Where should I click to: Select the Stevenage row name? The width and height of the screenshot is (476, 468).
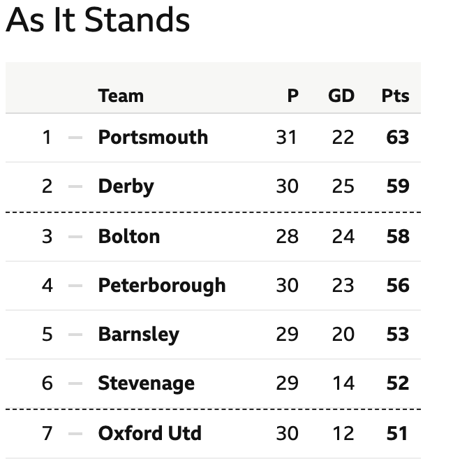147,383
